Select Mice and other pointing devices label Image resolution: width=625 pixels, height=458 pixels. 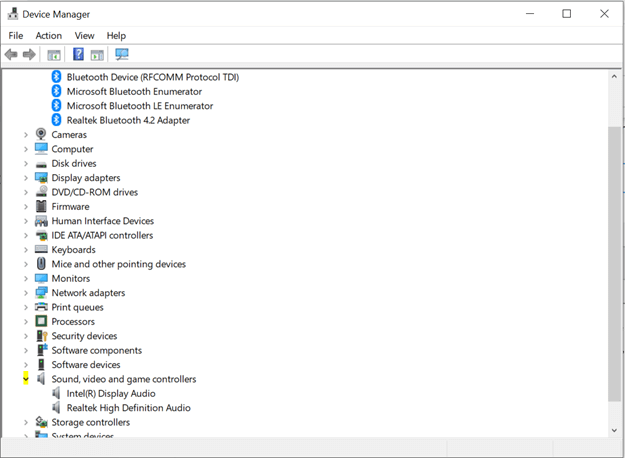tap(118, 264)
